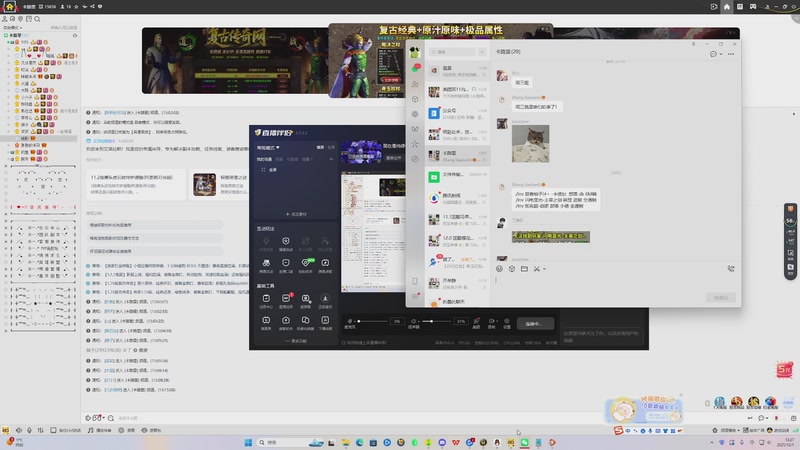The width and height of the screenshot is (800, 450).
Task: Click the first quick reply suggestion in channel chat
Action: pos(156,225)
